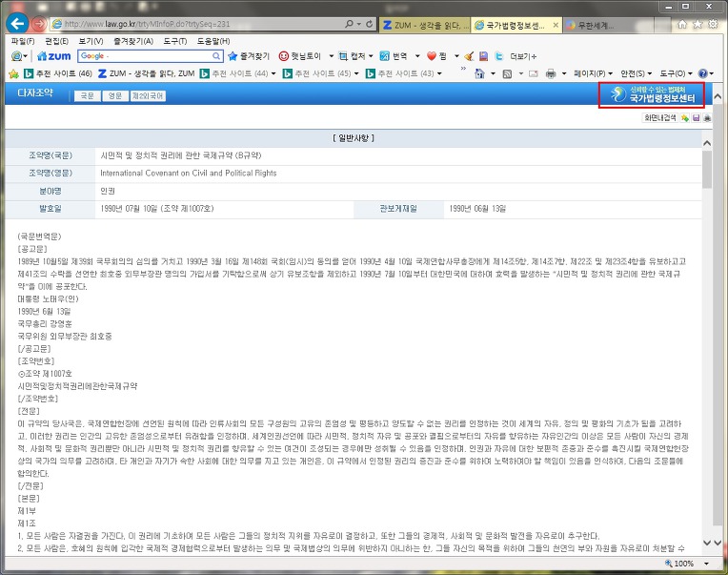
Task: Go back with the browser Back arrow
Action: tap(17, 23)
